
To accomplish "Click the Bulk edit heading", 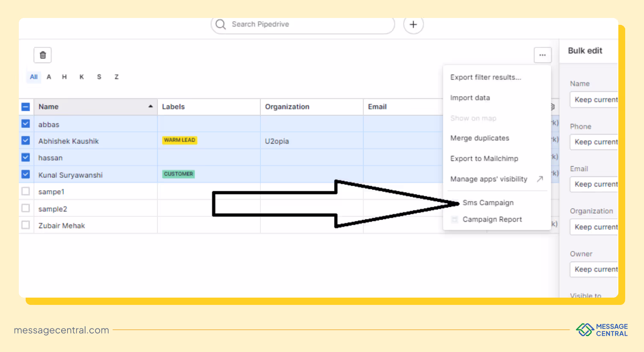I will coord(585,51).
